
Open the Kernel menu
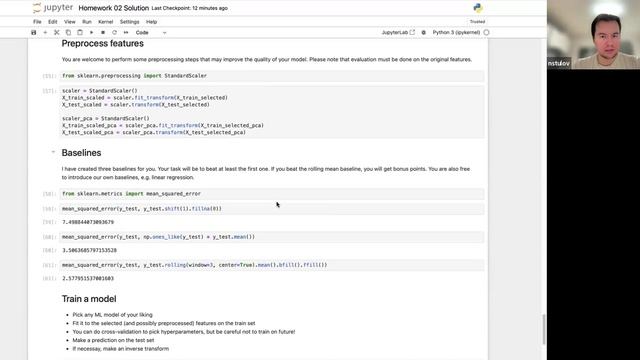(105, 22)
